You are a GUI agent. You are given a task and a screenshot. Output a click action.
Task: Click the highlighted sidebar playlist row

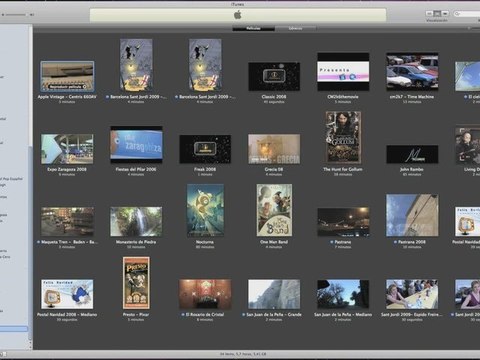tap(14, 329)
